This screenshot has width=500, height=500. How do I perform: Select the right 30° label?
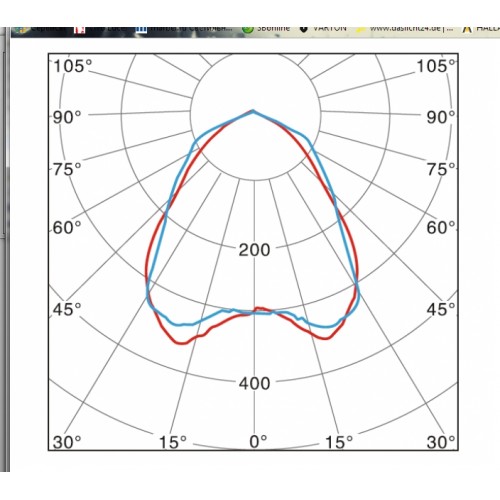pos(441,443)
